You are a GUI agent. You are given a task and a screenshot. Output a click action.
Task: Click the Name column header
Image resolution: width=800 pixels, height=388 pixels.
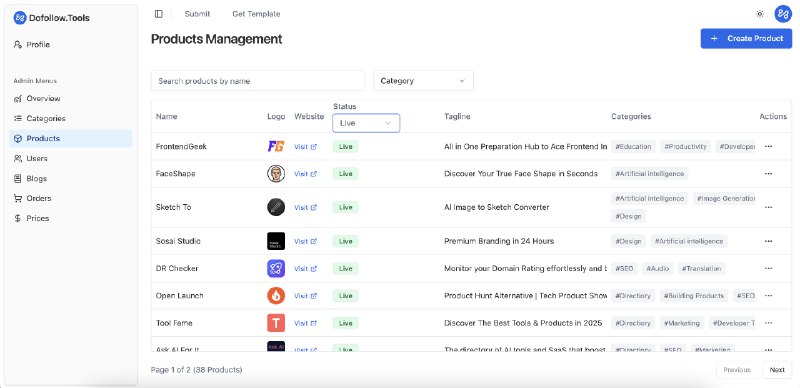(x=166, y=116)
